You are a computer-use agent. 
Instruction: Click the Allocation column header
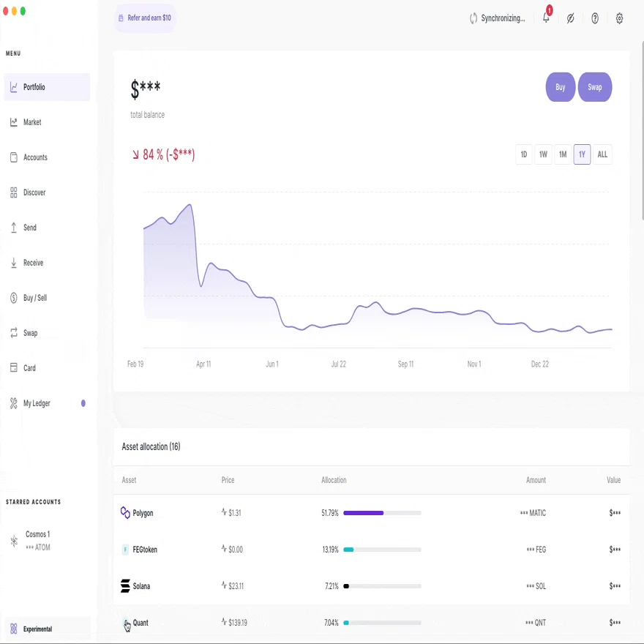[x=334, y=480]
